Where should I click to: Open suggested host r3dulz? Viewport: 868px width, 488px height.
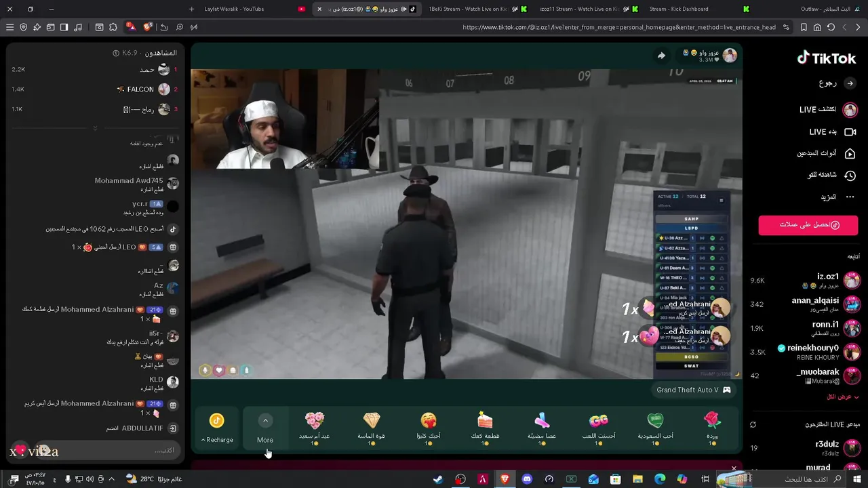pos(837,447)
